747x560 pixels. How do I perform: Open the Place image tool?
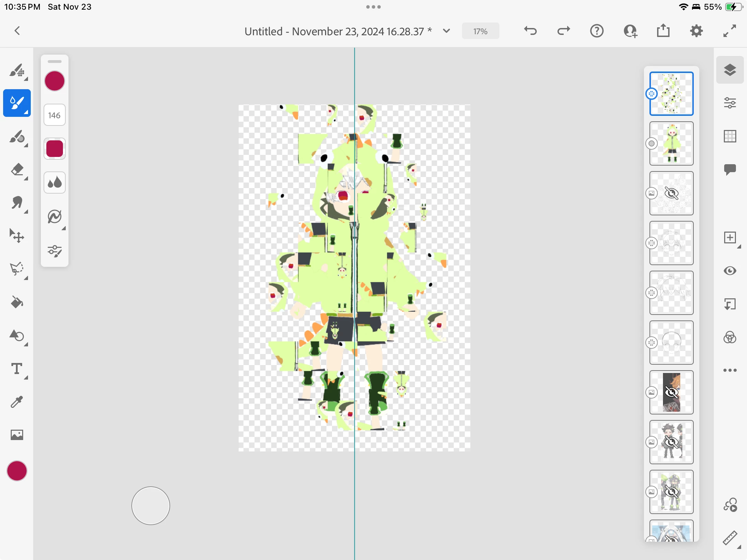(x=17, y=435)
